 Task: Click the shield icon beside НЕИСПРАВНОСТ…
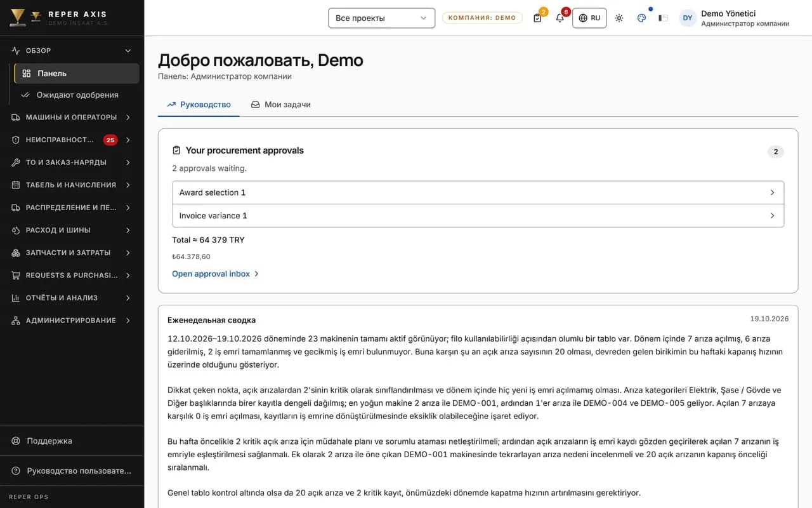point(16,140)
